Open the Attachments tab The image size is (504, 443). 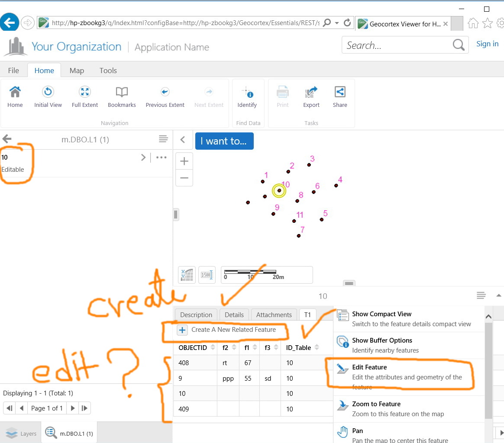tap(274, 315)
